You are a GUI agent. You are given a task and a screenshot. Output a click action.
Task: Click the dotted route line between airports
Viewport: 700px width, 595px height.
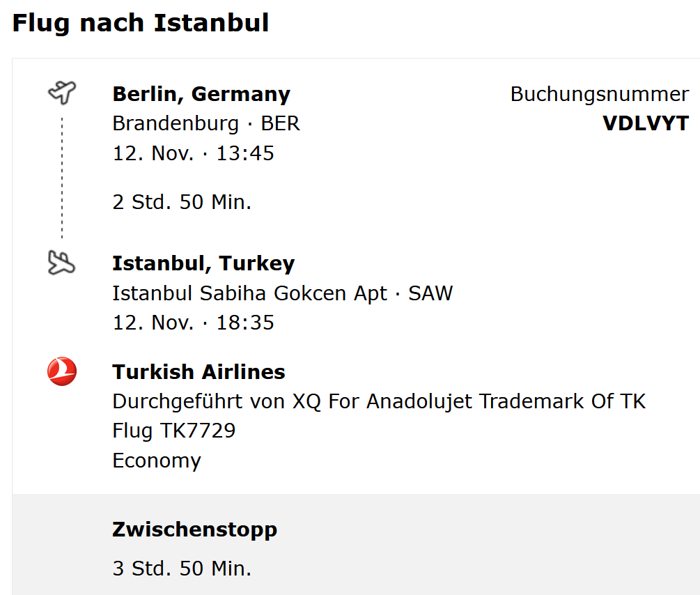pyautogui.click(x=62, y=178)
